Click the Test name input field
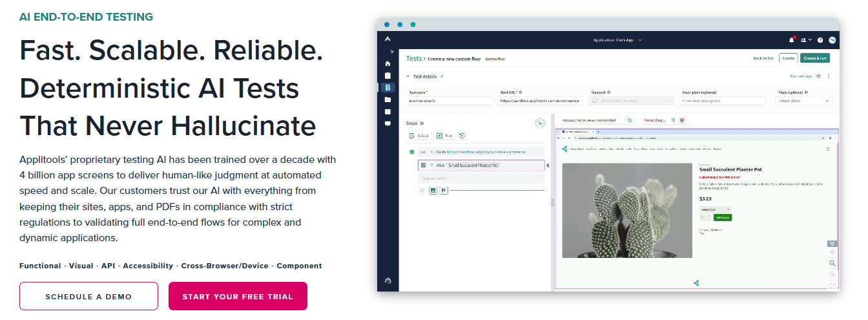The width and height of the screenshot is (868, 320). point(449,101)
